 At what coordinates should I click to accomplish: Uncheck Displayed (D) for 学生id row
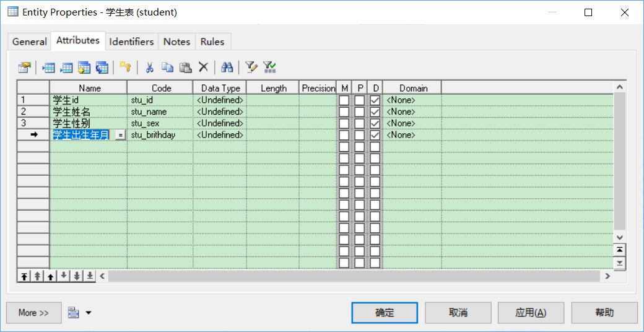[375, 100]
